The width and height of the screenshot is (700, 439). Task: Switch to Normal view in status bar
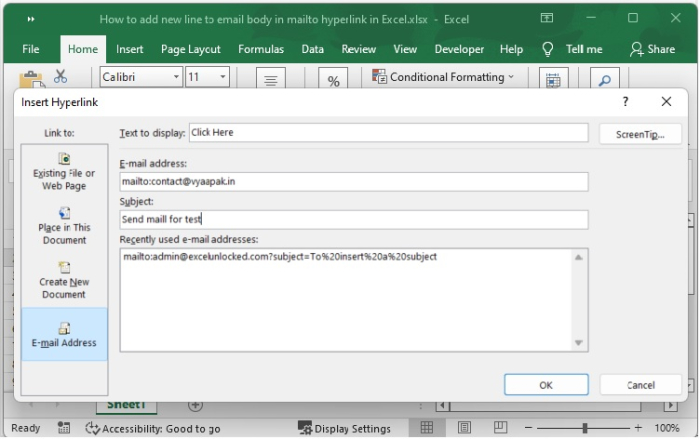click(x=427, y=428)
